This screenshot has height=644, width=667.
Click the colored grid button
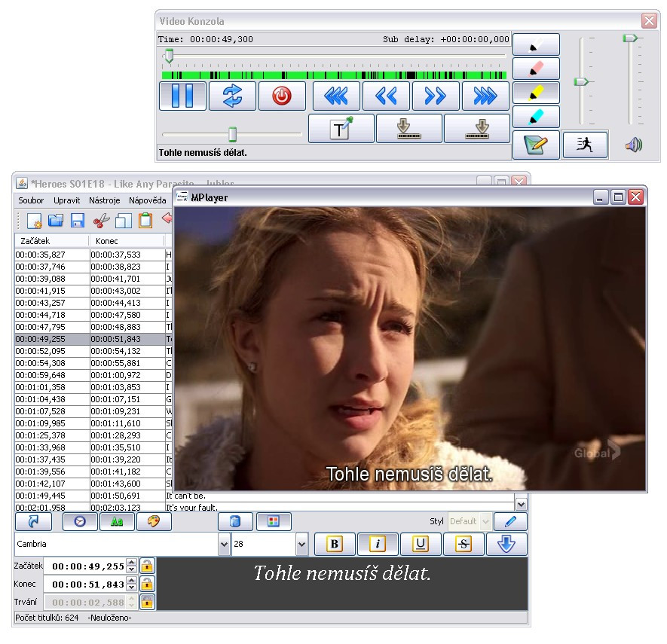274,521
